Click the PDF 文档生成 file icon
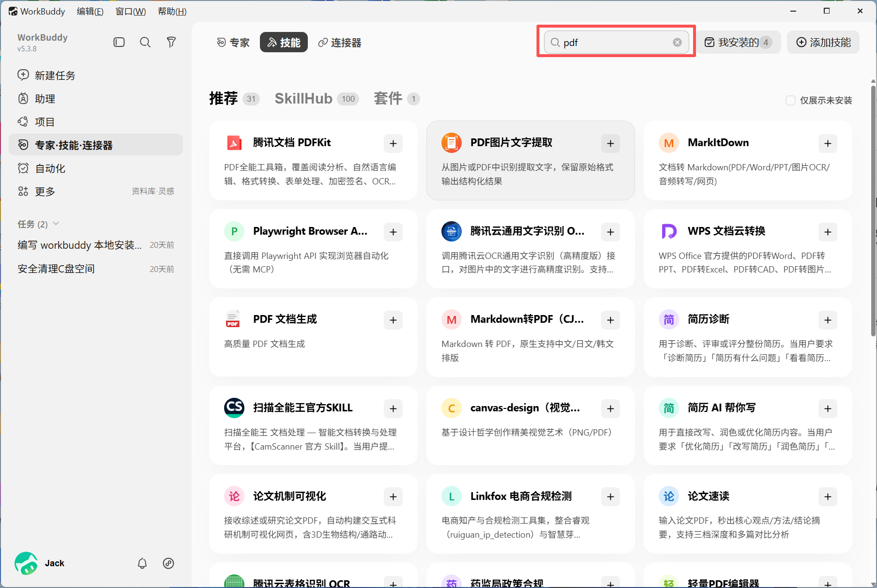The image size is (877, 588). tap(233, 319)
